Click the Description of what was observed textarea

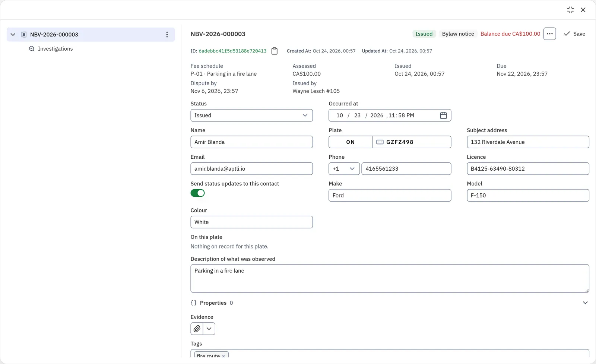click(x=390, y=278)
